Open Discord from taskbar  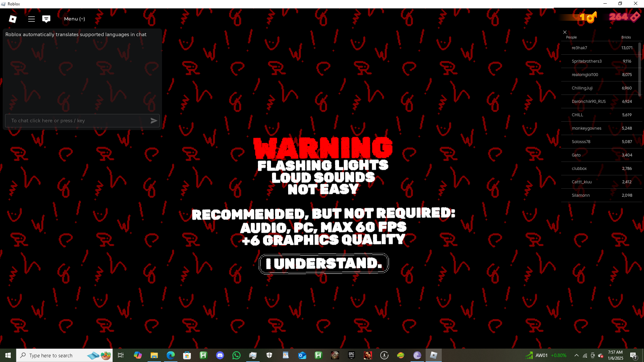point(220,355)
